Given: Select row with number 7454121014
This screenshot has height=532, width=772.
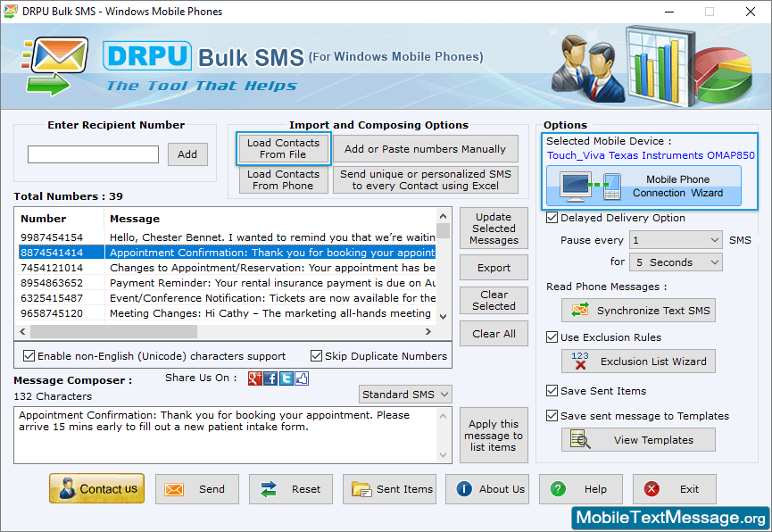Looking at the screenshot, I should (x=227, y=268).
